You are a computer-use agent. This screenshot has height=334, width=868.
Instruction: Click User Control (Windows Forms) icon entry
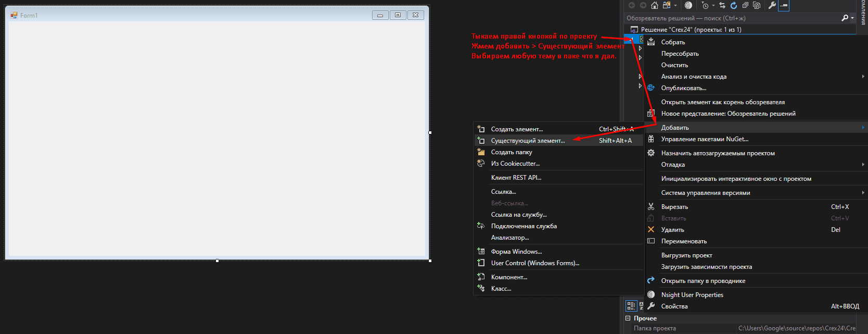pos(481,263)
